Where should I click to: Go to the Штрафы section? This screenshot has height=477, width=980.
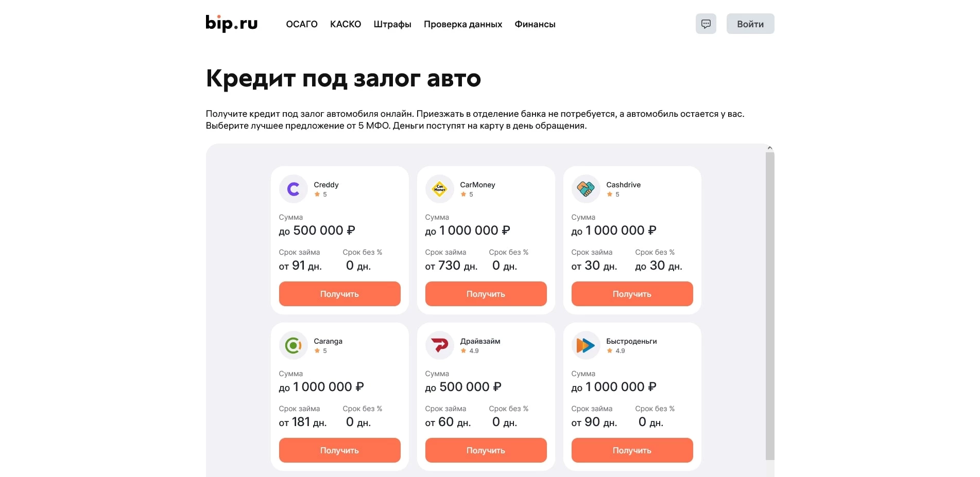(x=392, y=24)
